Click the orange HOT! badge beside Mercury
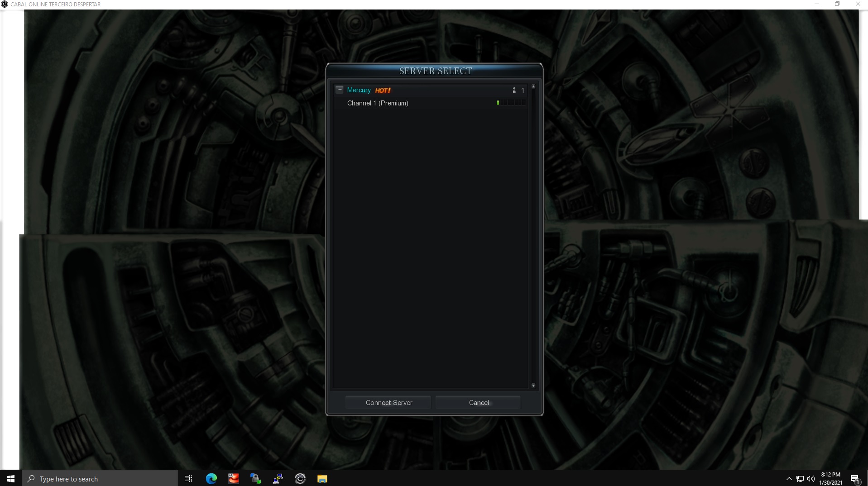This screenshot has height=486, width=868. click(383, 90)
